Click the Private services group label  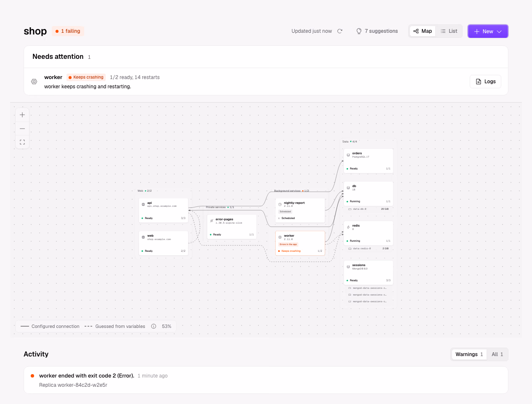point(215,207)
